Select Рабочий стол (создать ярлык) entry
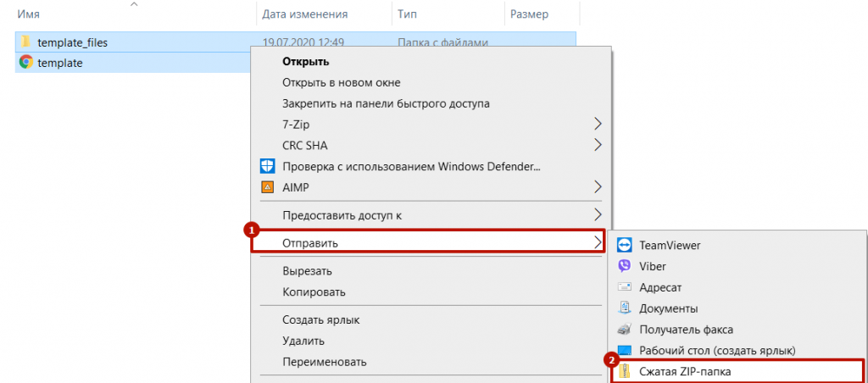868x383 pixels. click(x=717, y=350)
